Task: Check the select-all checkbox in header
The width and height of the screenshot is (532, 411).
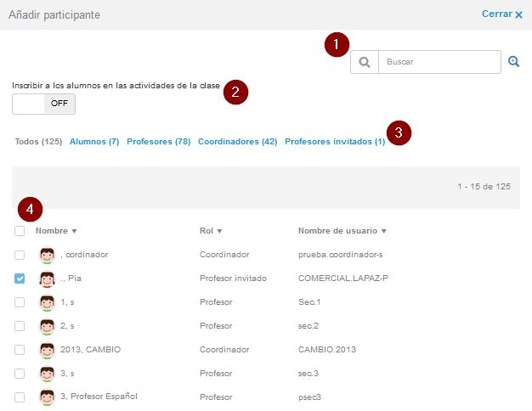Action: [x=20, y=231]
